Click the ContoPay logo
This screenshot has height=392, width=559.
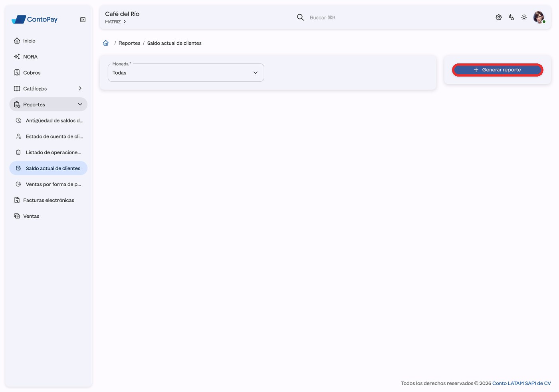35,19
